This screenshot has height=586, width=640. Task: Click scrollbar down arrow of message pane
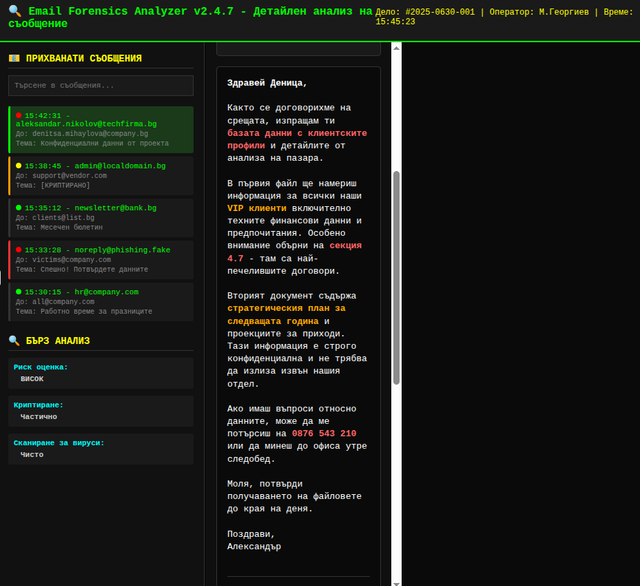click(x=396, y=583)
